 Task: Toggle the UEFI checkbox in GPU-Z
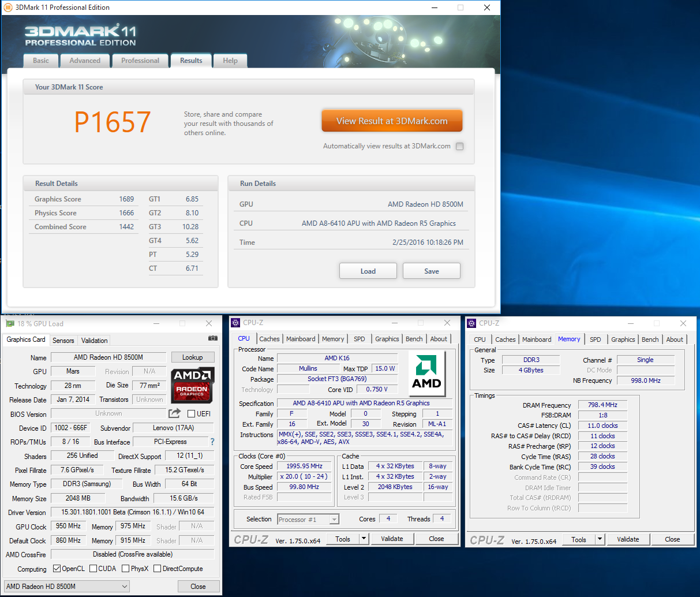pyautogui.click(x=191, y=413)
